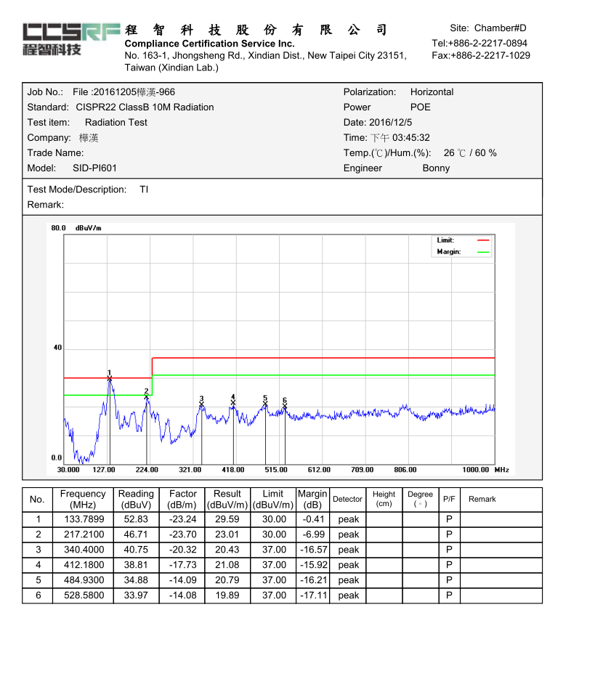The image size is (595, 700).
Task: Click the Fax:+886-2-2217-1029 number
Action: tap(481, 55)
